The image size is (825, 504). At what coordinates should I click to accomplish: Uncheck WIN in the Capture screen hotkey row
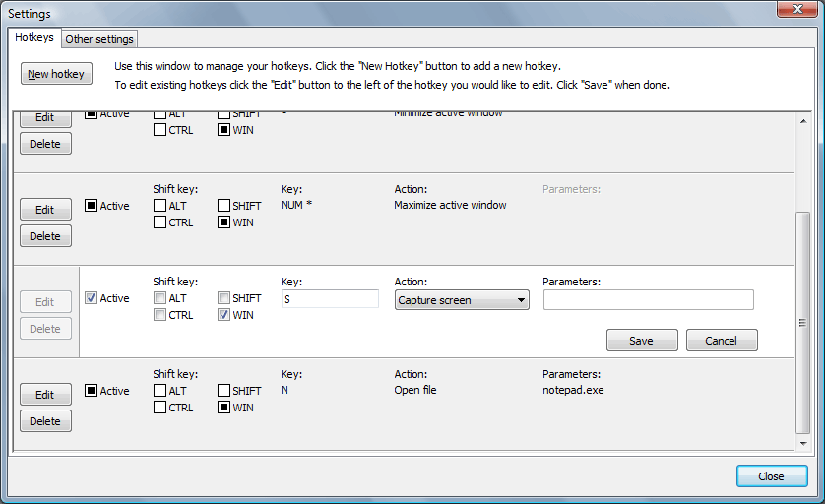tap(223, 315)
